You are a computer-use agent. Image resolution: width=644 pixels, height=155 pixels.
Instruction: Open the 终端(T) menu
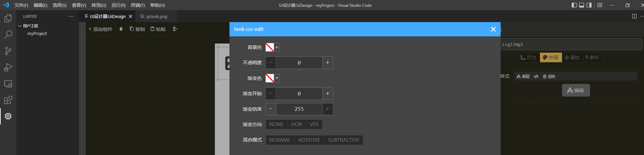click(138, 5)
